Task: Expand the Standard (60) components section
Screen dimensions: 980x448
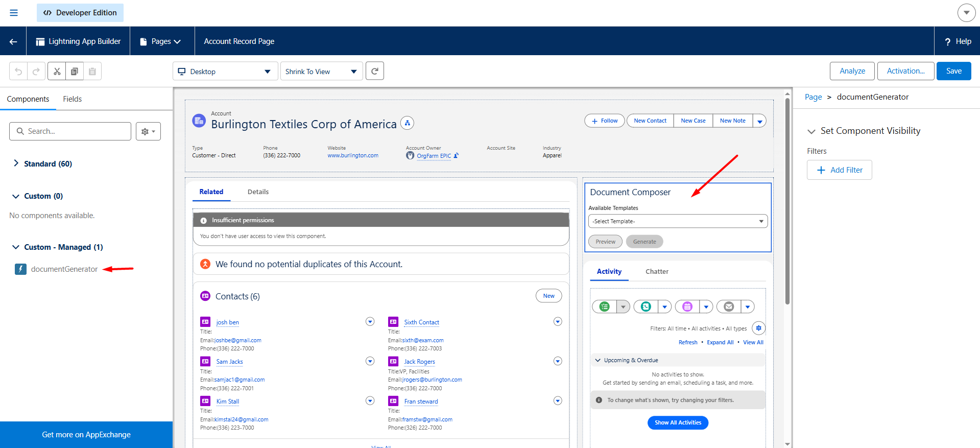Action: click(x=16, y=163)
